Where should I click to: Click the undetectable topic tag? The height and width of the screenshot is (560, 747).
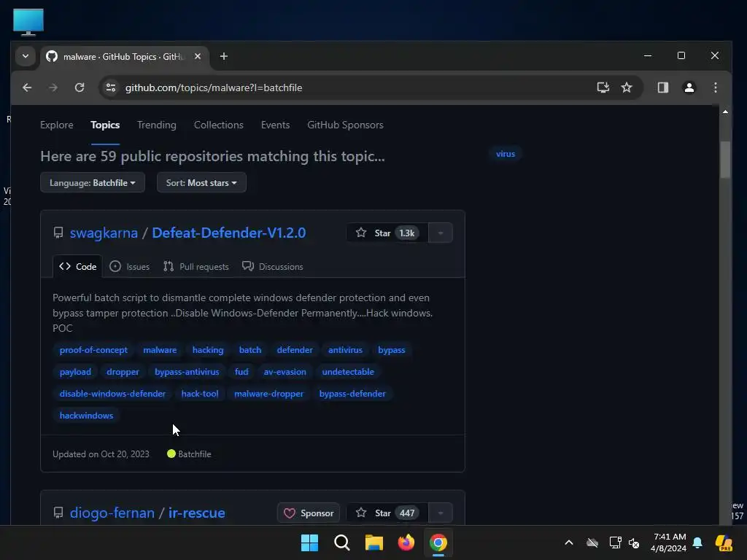[x=348, y=372]
